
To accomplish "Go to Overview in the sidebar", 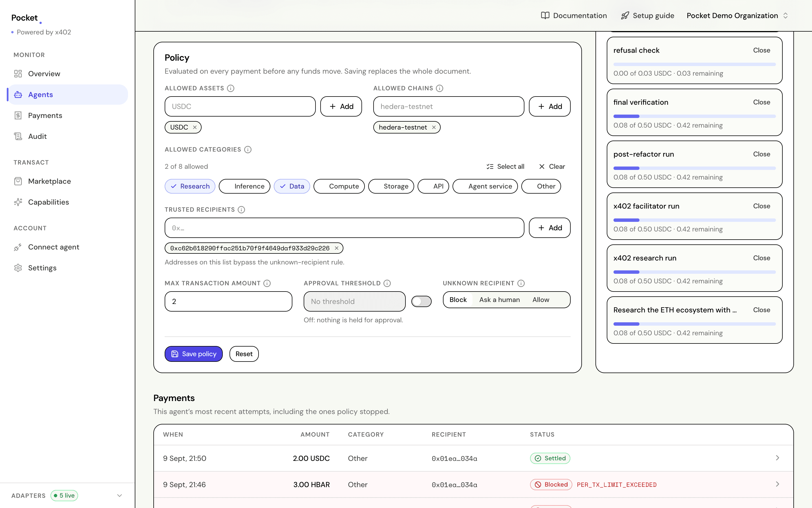I will (x=67, y=74).
